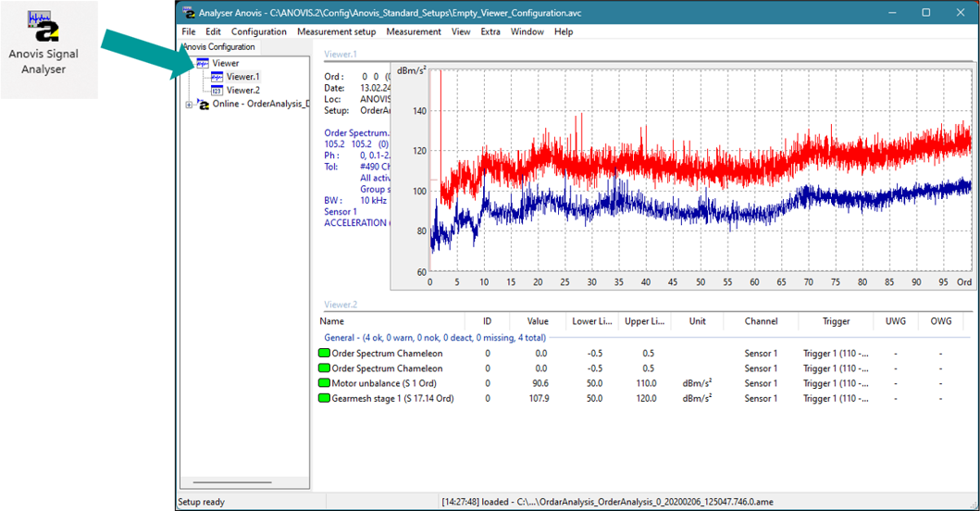Click the Channel column header
This screenshot has width=980, height=511.
[761, 321]
